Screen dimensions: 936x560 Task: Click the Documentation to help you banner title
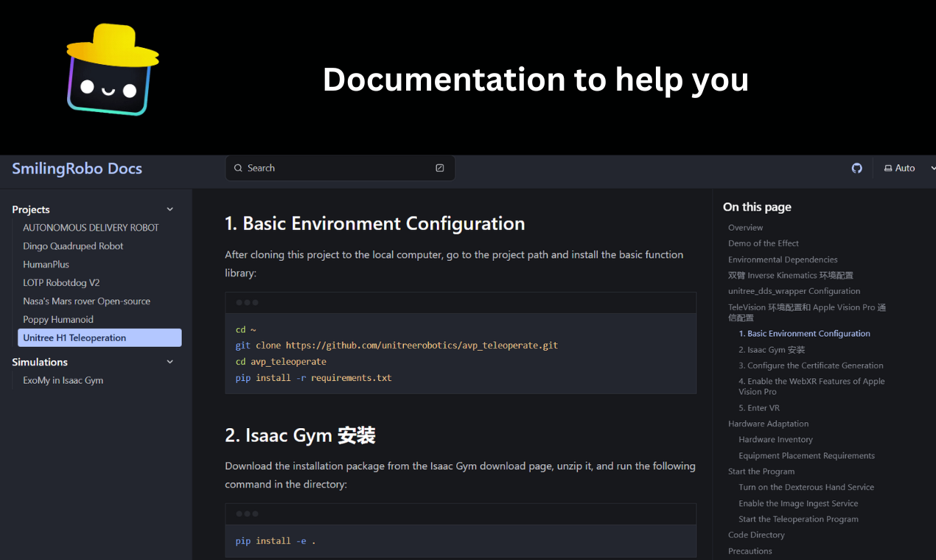coord(536,79)
